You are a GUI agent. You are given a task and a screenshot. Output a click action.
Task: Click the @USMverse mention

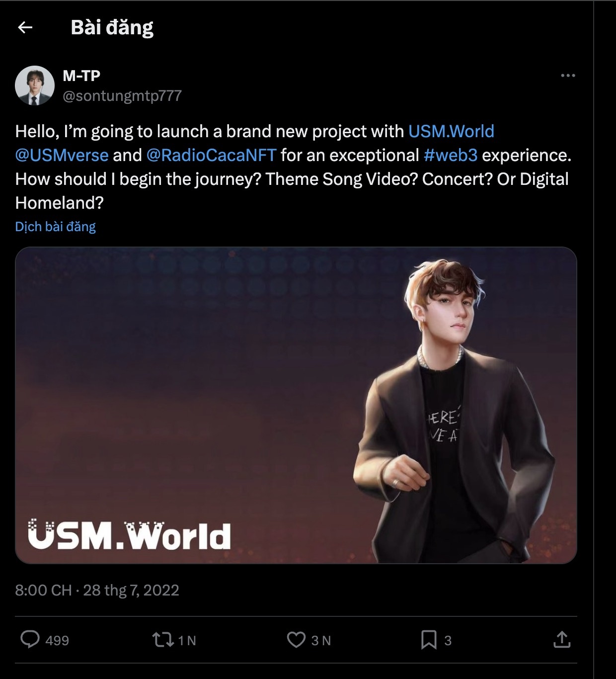[x=62, y=155]
